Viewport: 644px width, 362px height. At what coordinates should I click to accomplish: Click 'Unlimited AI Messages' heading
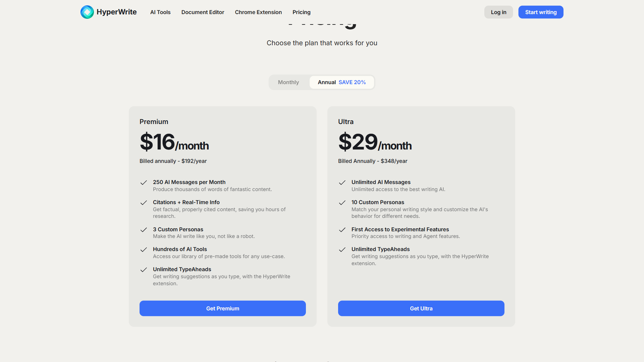pos(381,182)
